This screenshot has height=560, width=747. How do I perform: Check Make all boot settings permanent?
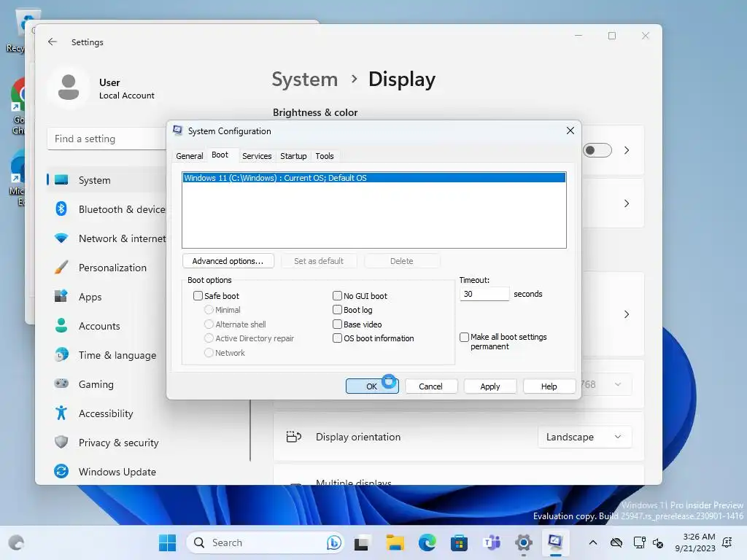(x=464, y=337)
